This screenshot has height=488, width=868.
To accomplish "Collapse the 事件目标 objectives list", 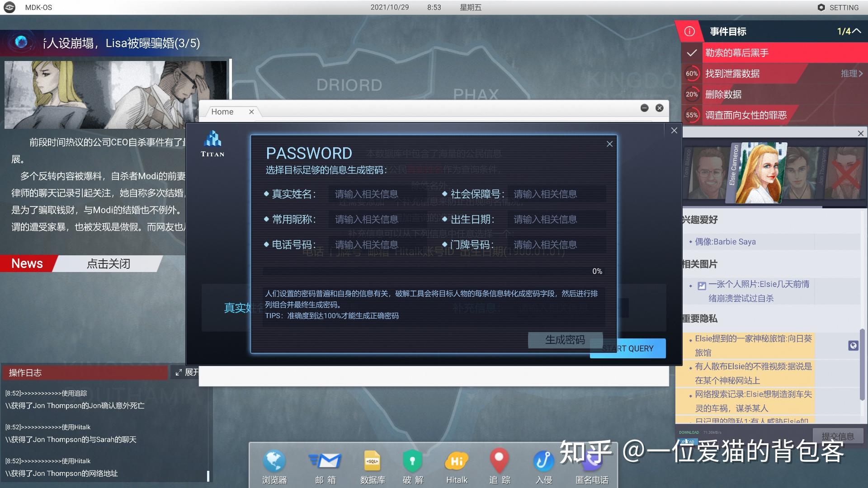I will click(x=856, y=31).
